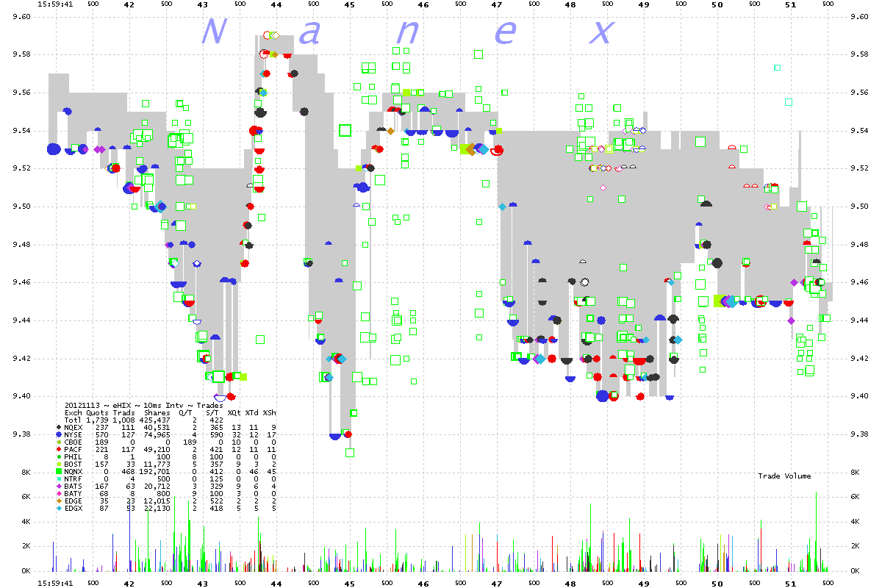This screenshot has height=588, width=882.
Task: Select the NQNX shares value 192,701
Action: click(155, 470)
